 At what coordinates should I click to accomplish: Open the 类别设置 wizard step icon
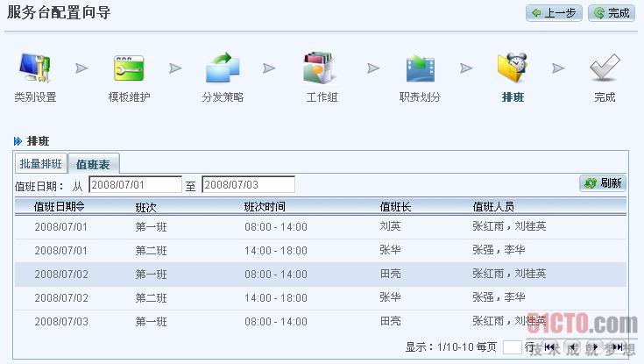pyautogui.click(x=34, y=68)
